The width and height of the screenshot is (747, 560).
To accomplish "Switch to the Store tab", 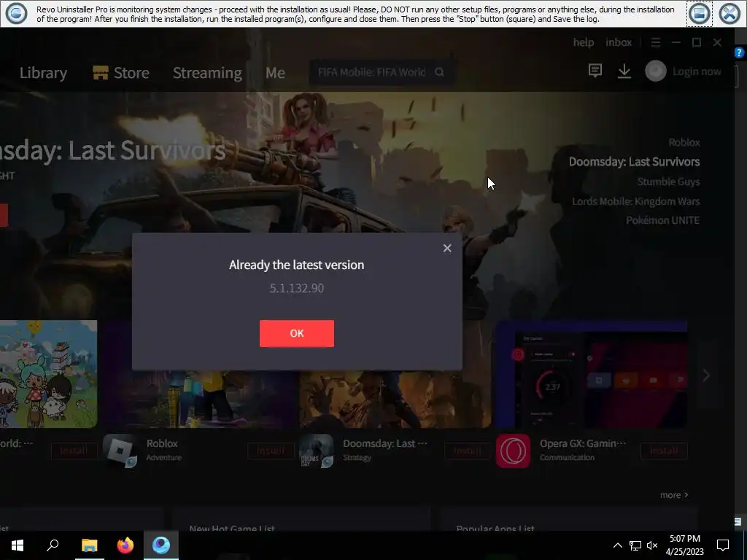I will [121, 73].
